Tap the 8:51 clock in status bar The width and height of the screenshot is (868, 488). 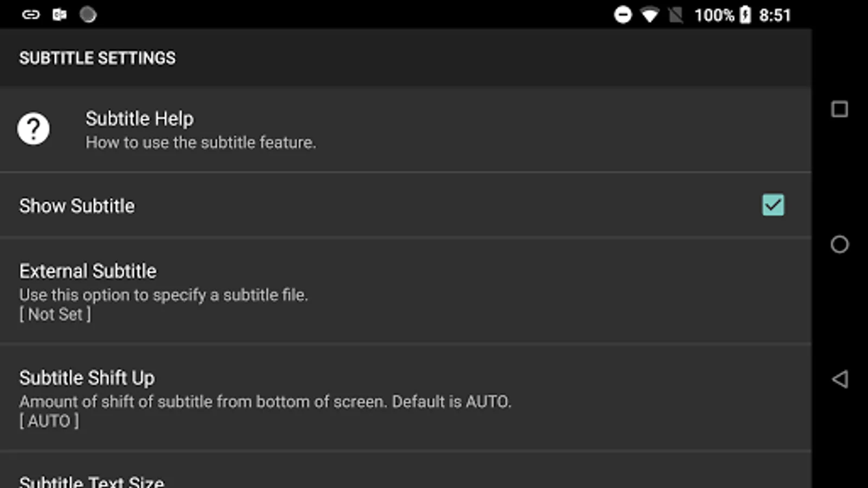[x=775, y=15]
